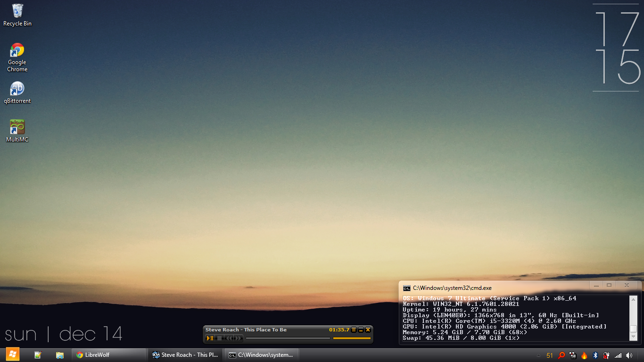Click the 'GPU: Intel(R) HD Graphics 4000' line
Screen dimensions: 644x362
tap(505, 327)
